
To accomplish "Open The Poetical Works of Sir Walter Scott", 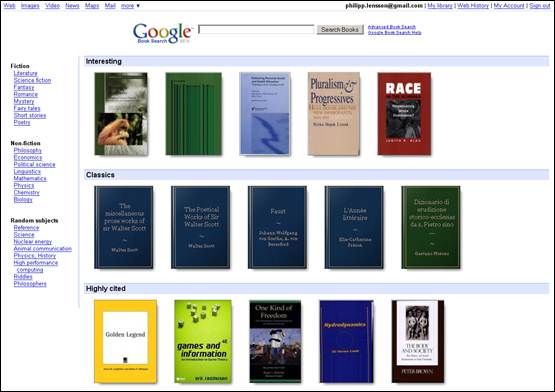I will click(200, 227).
